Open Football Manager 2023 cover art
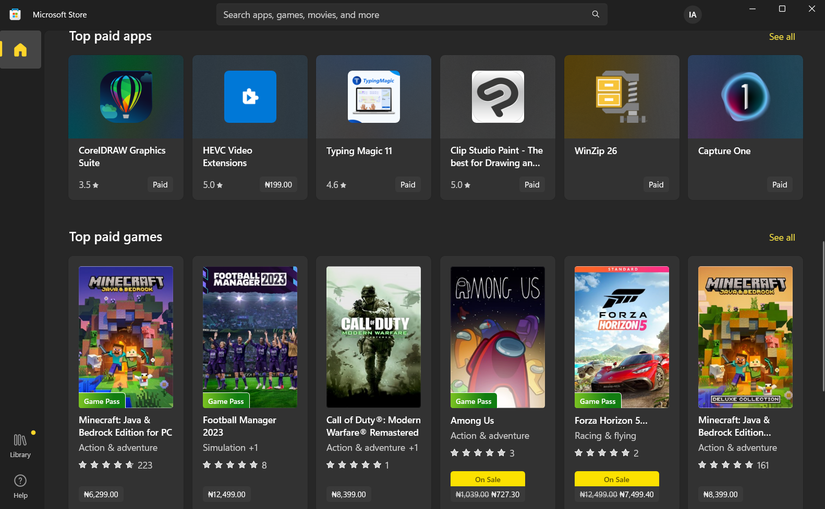Image resolution: width=825 pixels, height=509 pixels. click(250, 337)
